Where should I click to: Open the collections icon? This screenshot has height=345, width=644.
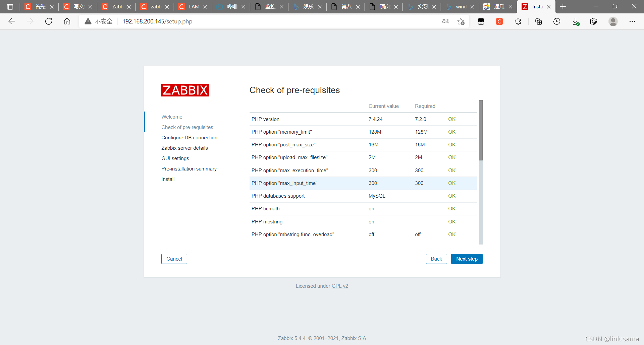point(538,21)
